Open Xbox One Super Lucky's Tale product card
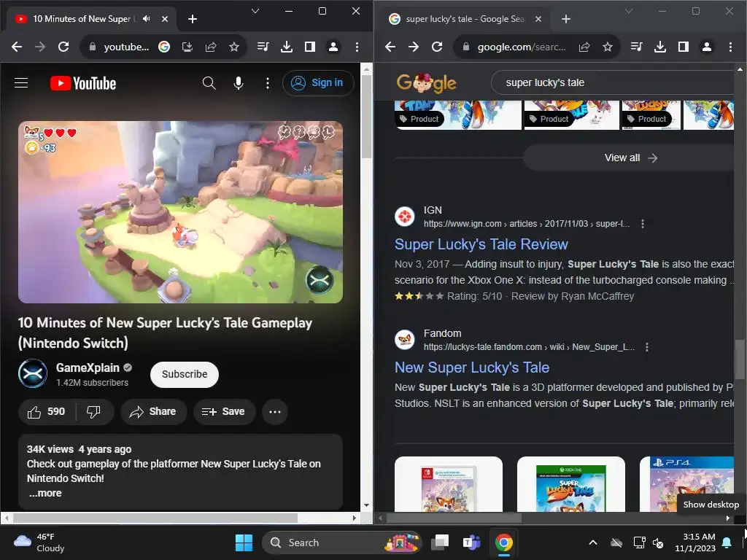747x560 pixels. (570, 485)
